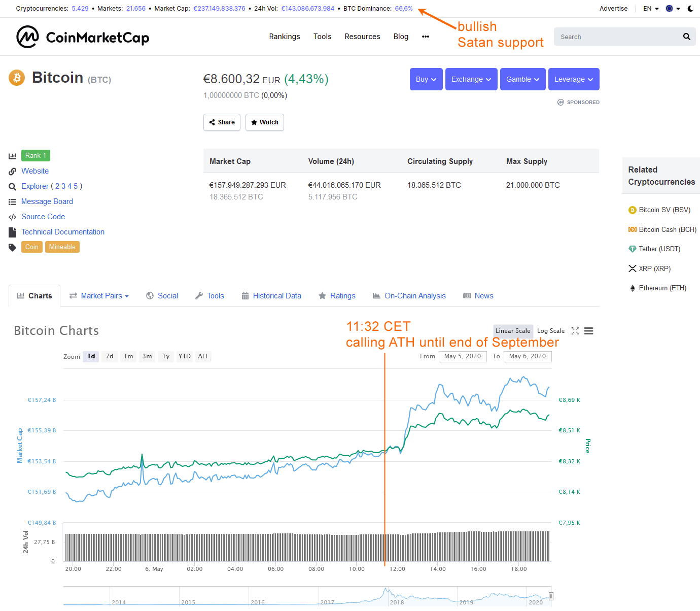
Task: Set chart zoom to 7d
Action: point(110,356)
